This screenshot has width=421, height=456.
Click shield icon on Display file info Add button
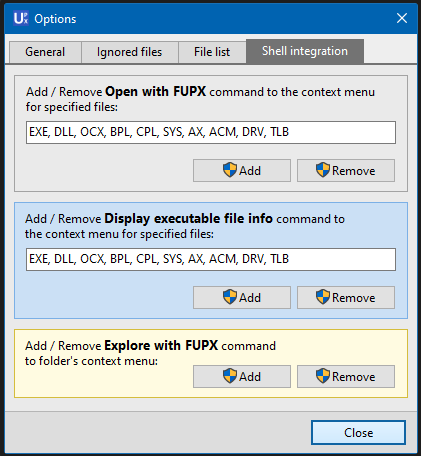(x=230, y=297)
